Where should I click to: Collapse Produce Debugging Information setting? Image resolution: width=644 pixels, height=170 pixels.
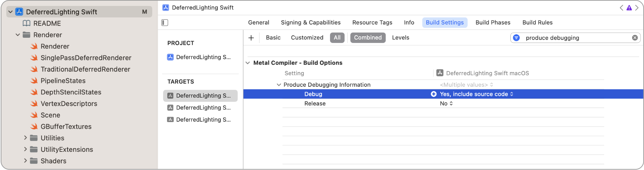(x=279, y=85)
